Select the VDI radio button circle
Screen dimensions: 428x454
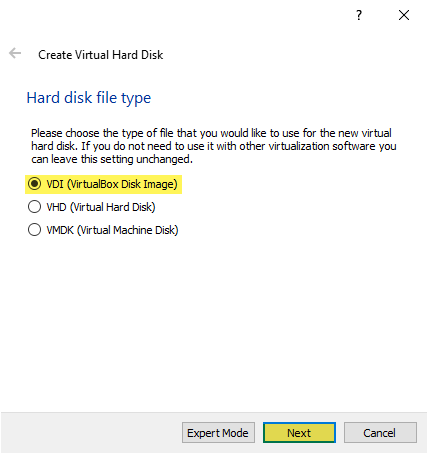pyautogui.click(x=34, y=184)
